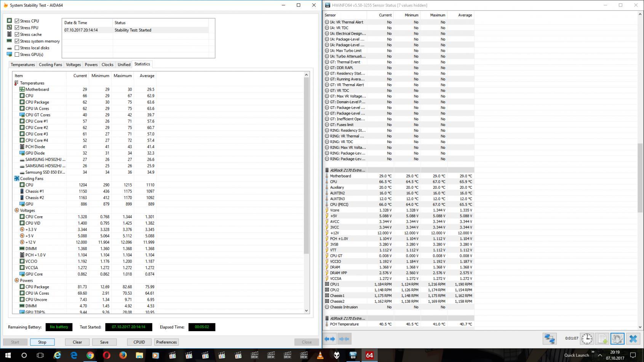Launch foobar2000 from the taskbar

[x=337, y=355]
